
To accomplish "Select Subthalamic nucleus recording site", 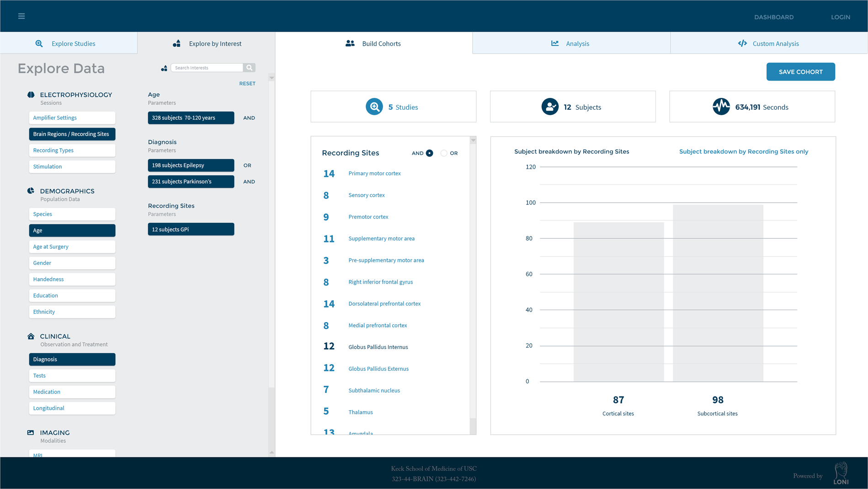I will coord(374,390).
